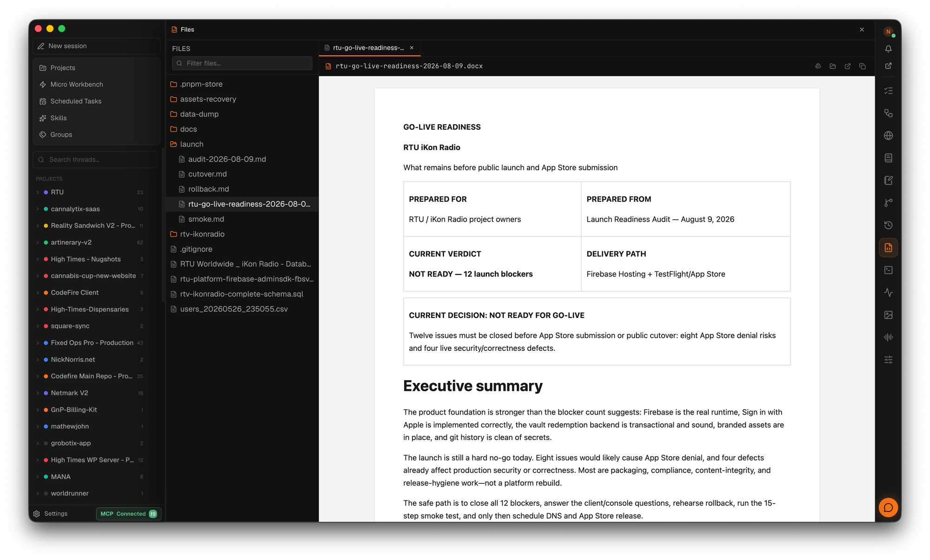This screenshot has height=560, width=930.
Task: Focus the Search threads field
Action: [95, 159]
